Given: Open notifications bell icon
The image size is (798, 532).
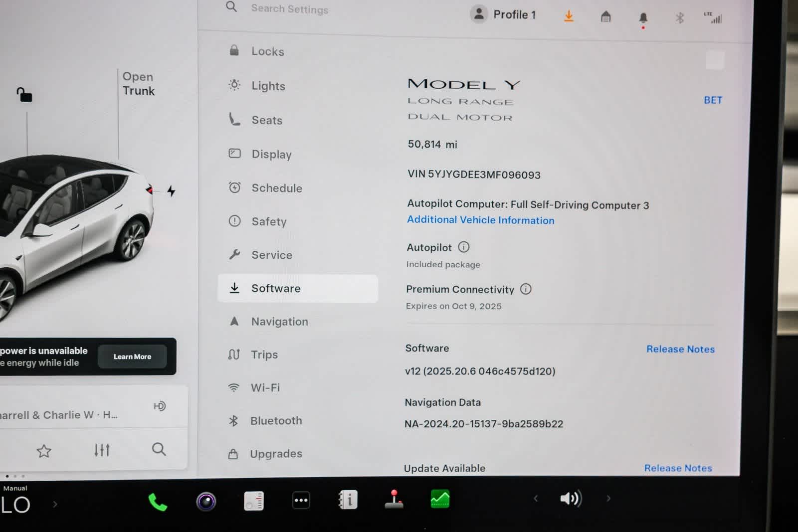Looking at the screenshot, I should pos(643,18).
